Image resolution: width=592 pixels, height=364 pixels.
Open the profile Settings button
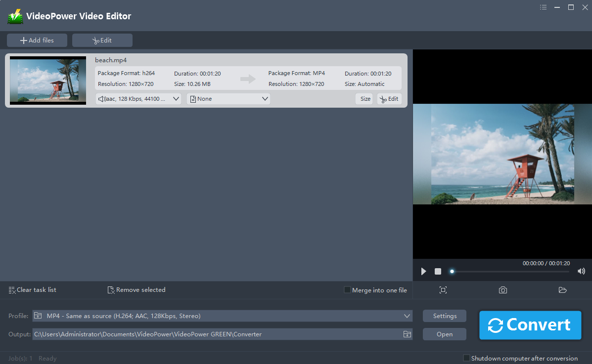point(444,316)
